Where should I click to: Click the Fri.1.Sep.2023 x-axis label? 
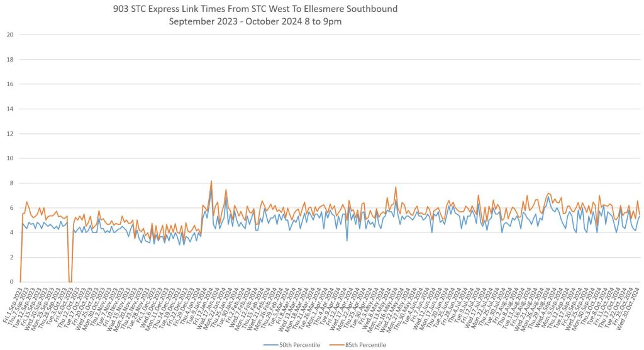(15, 306)
